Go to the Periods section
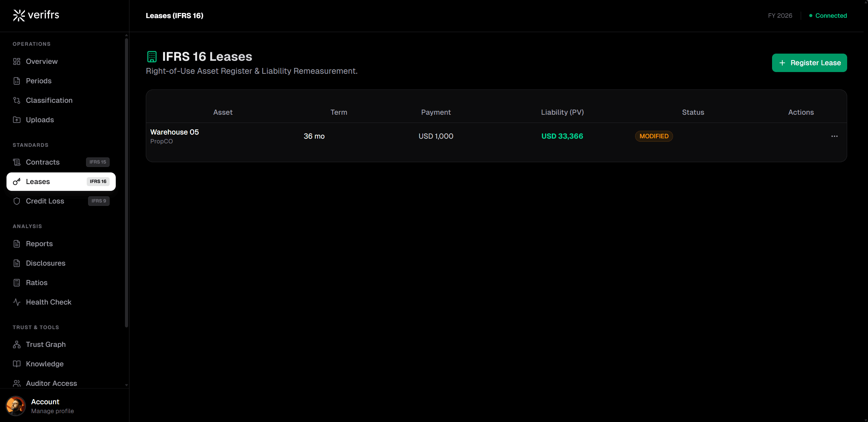Viewport: 868px width, 422px height. coord(39,81)
